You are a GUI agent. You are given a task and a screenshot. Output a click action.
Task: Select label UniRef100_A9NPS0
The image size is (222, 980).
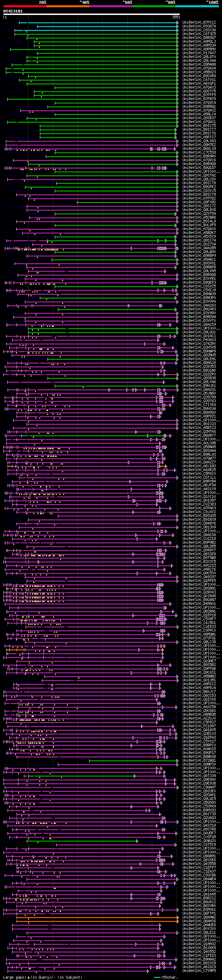click(x=199, y=764)
